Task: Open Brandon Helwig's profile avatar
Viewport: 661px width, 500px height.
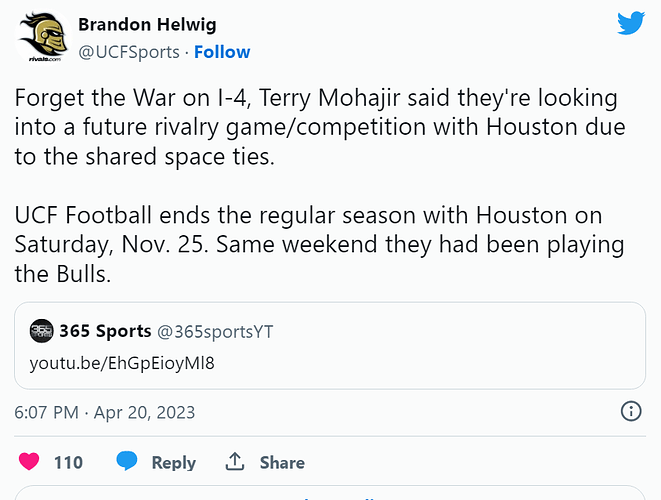Action: pyautogui.click(x=43, y=38)
